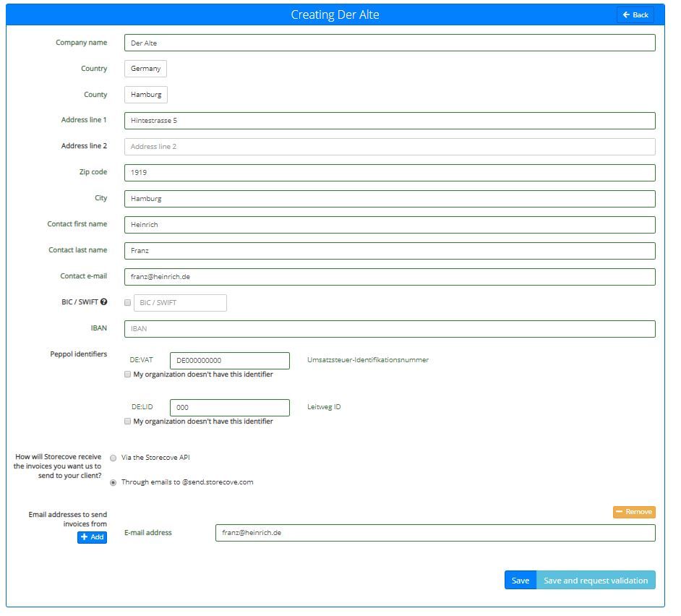This screenshot has height=616, width=681.
Task: Check no-identifier box under DE:LID
Action: click(128, 422)
